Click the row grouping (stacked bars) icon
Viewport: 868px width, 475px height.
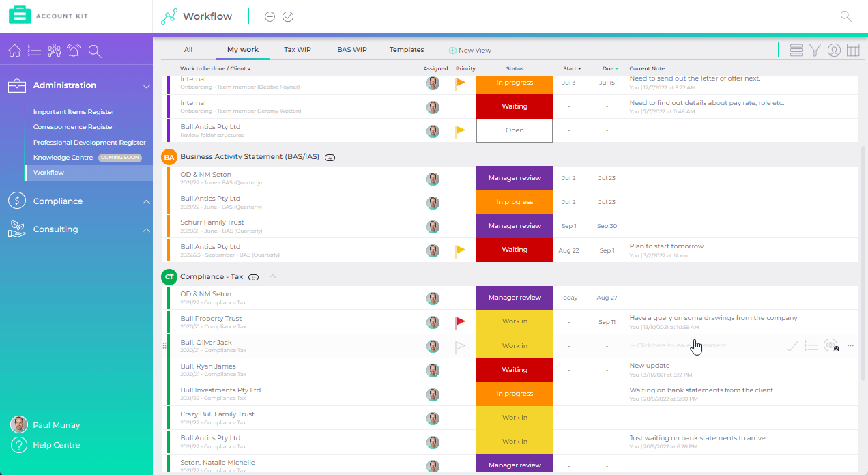[x=796, y=50]
